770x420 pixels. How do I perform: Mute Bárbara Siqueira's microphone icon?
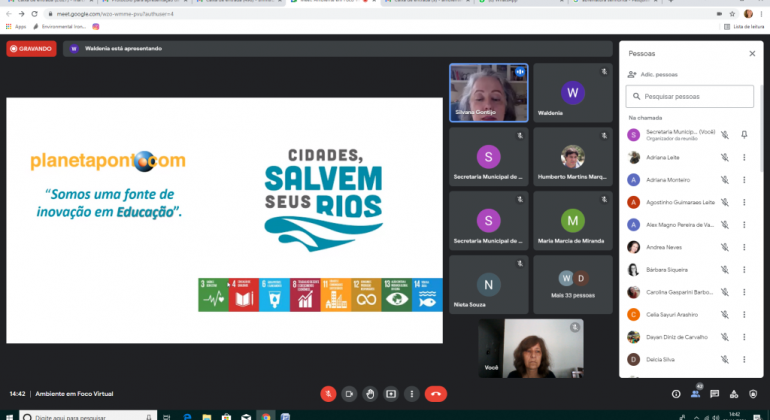point(725,270)
